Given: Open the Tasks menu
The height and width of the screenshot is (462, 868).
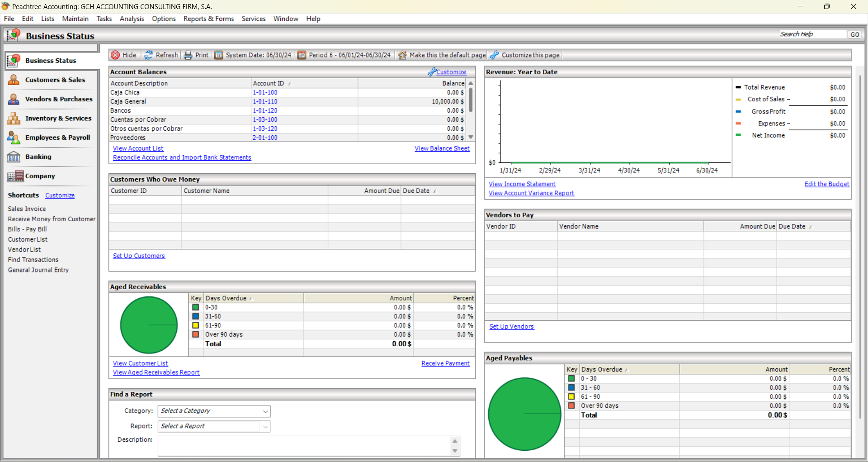Looking at the screenshot, I should [x=104, y=19].
